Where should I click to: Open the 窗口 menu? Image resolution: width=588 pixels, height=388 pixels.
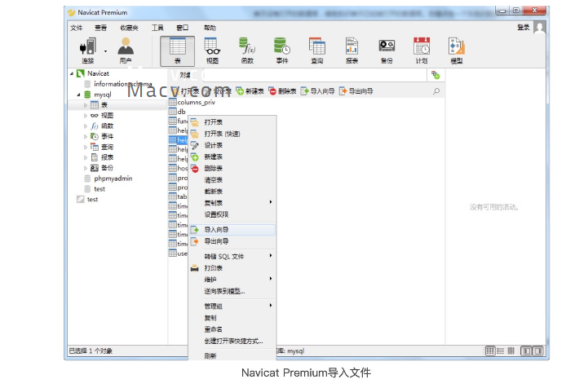182,28
